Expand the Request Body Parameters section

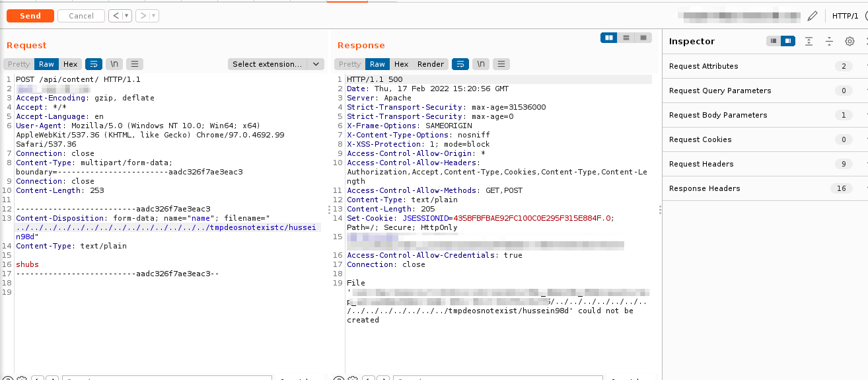point(765,115)
